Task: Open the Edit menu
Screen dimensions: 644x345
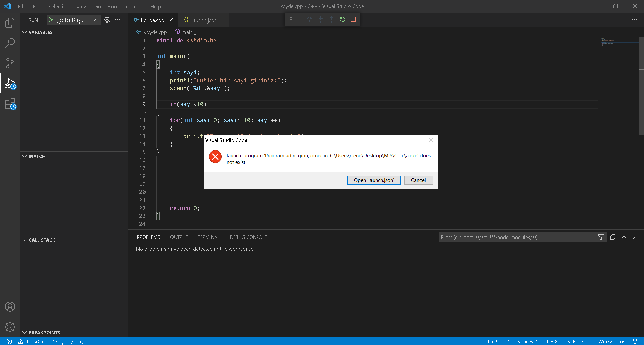Action: point(37,6)
